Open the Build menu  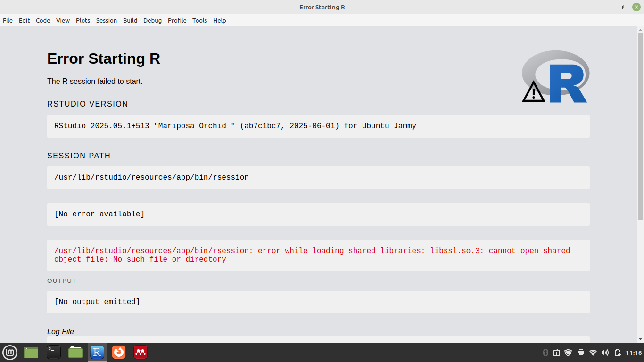point(130,20)
